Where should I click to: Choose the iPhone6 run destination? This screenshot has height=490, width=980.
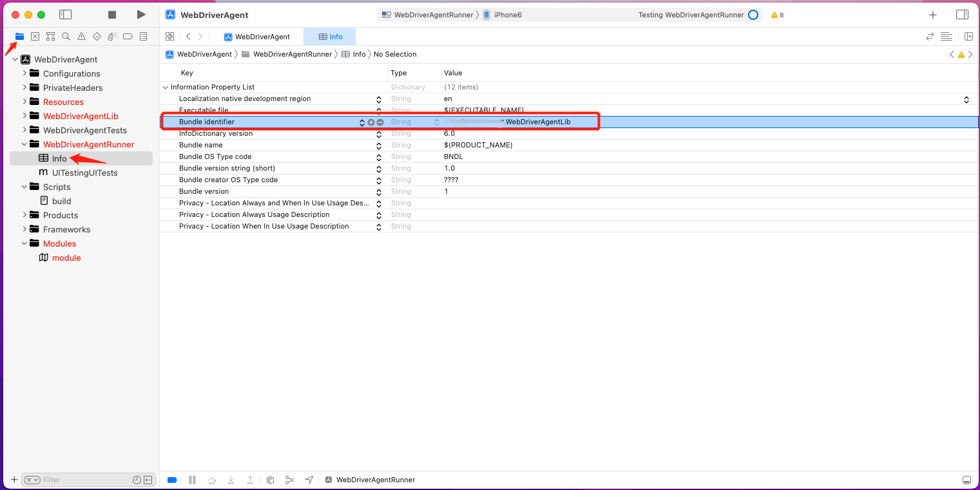tap(503, 15)
